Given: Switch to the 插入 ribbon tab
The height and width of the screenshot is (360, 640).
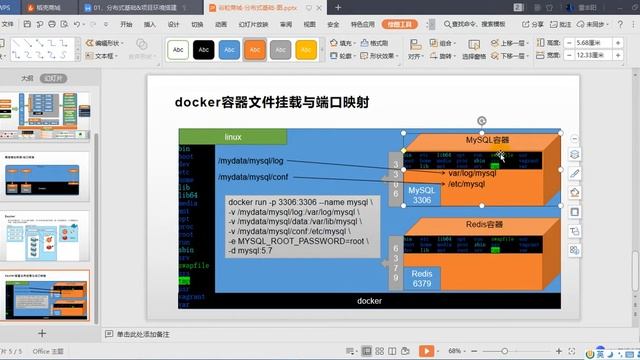Looking at the screenshot, I should coord(150,24).
